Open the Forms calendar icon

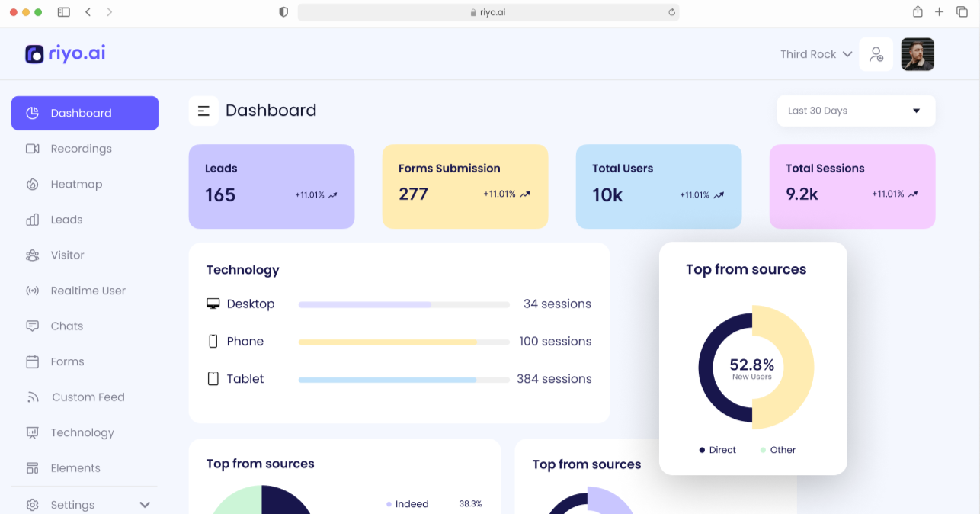tap(32, 361)
